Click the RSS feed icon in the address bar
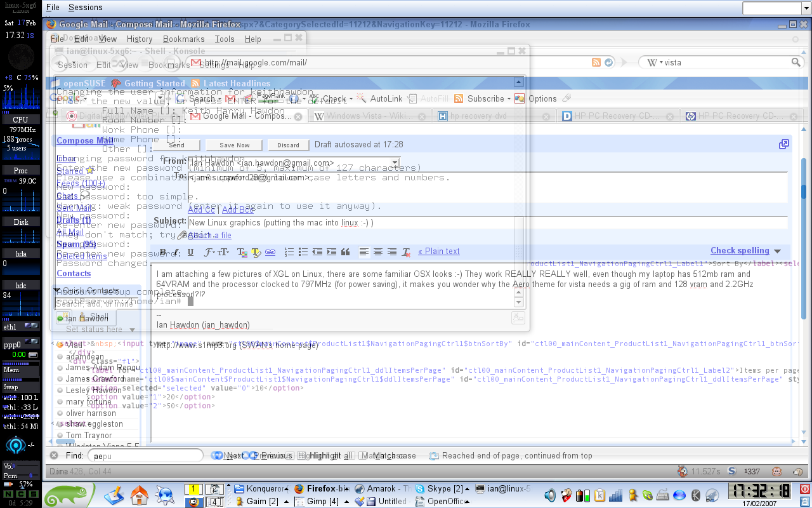 point(596,62)
